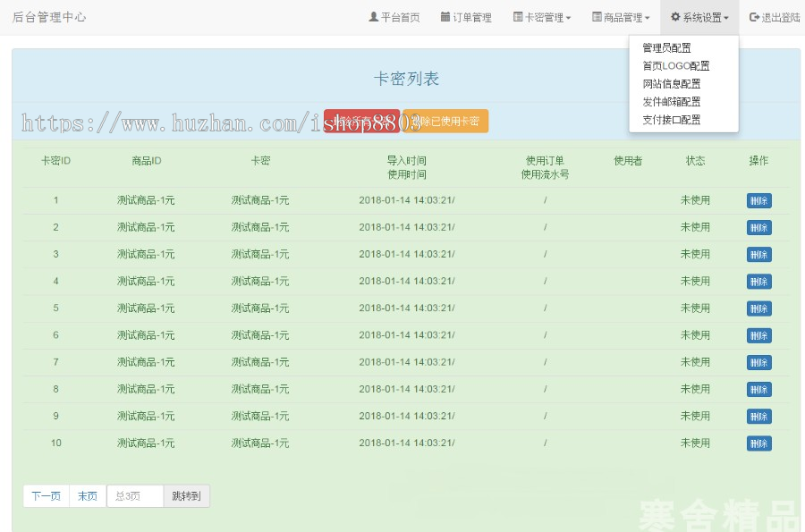Delete card row with ID 8
Screen dimensions: 805x532
tap(758, 389)
